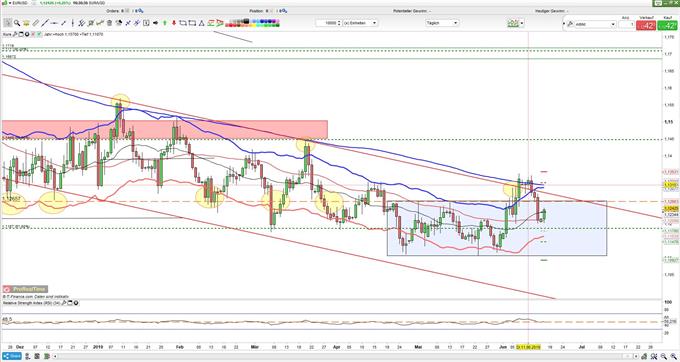680x362 pixels.
Task: Open the Einheiten units dropdown
Action: click(360, 23)
